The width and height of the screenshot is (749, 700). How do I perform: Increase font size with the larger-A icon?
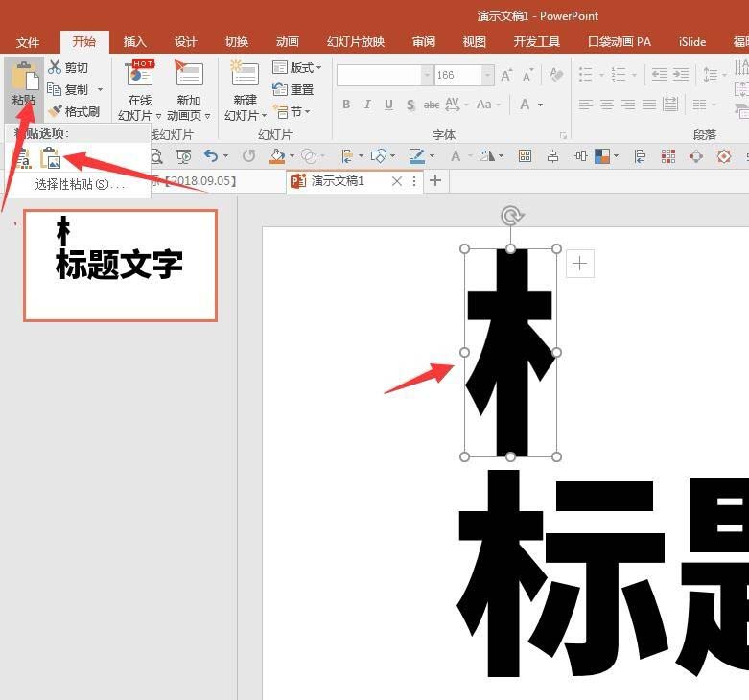point(506,75)
